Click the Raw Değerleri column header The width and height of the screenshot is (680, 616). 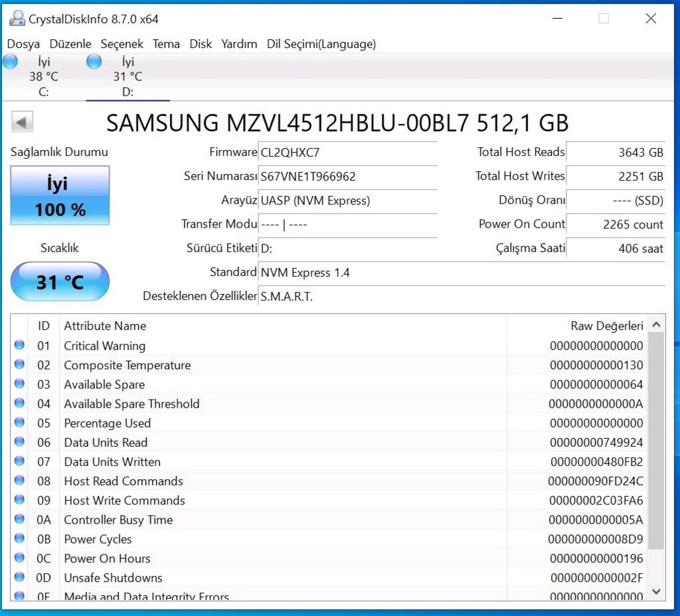click(577, 326)
